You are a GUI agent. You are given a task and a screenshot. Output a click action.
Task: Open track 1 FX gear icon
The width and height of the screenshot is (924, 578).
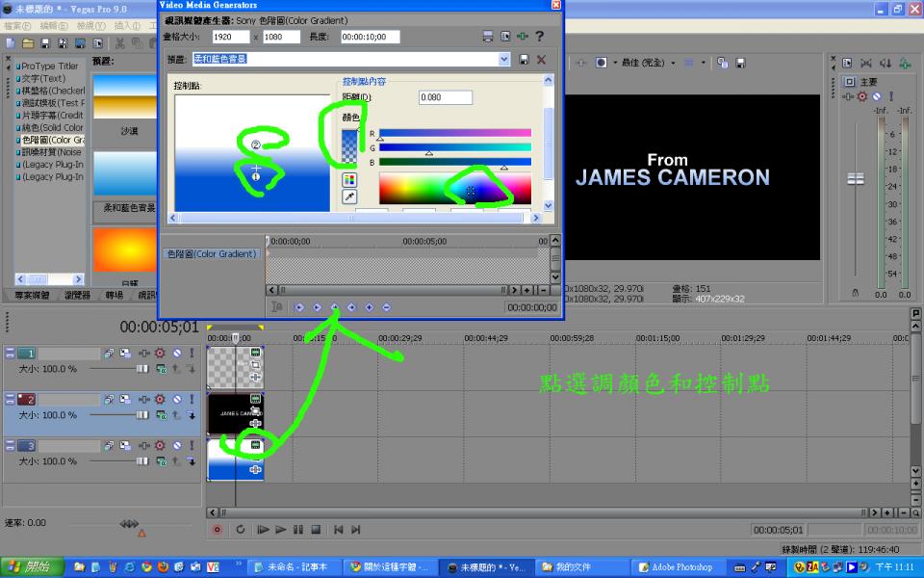point(160,354)
